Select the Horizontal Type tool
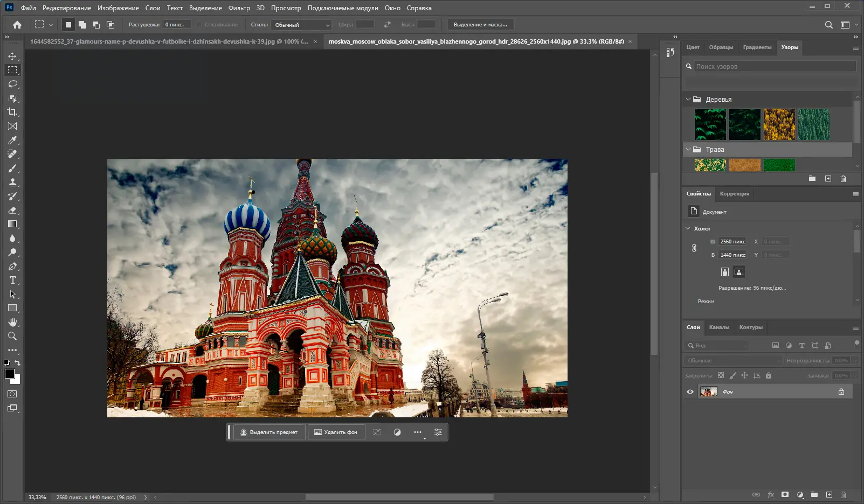This screenshot has width=864, height=504. [12, 281]
